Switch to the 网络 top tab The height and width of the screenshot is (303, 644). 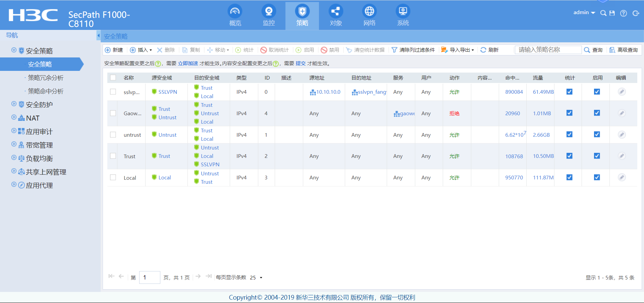pos(369,16)
